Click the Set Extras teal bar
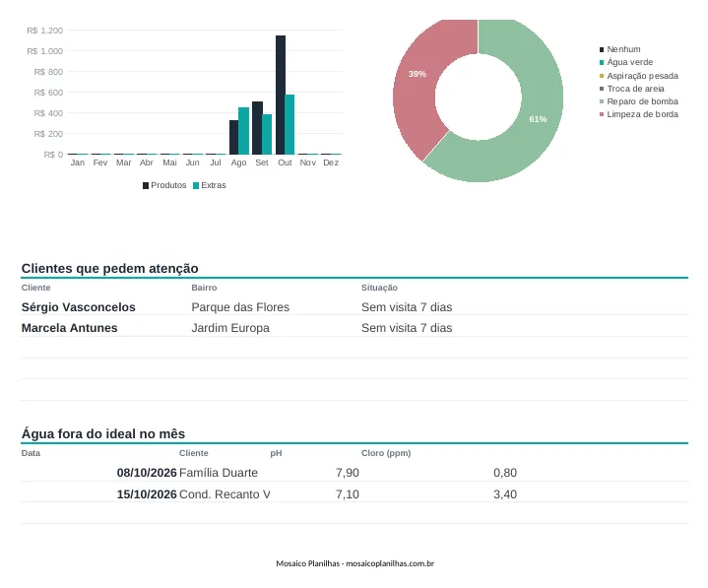This screenshot has width=708, height=588. (x=267, y=135)
